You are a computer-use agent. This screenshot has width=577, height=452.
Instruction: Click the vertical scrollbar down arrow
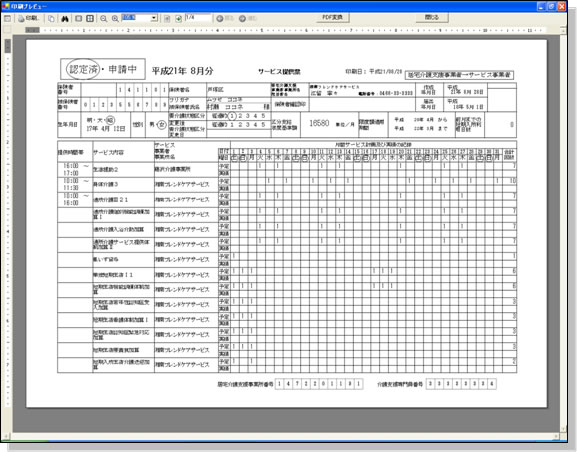563,429
